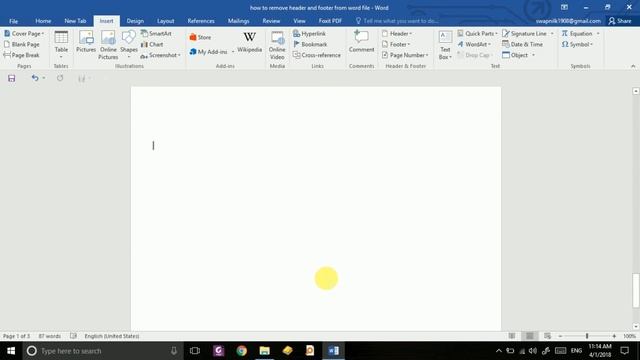The width and height of the screenshot is (640, 360).
Task: Zoom out with the minus button
Action: (560, 336)
